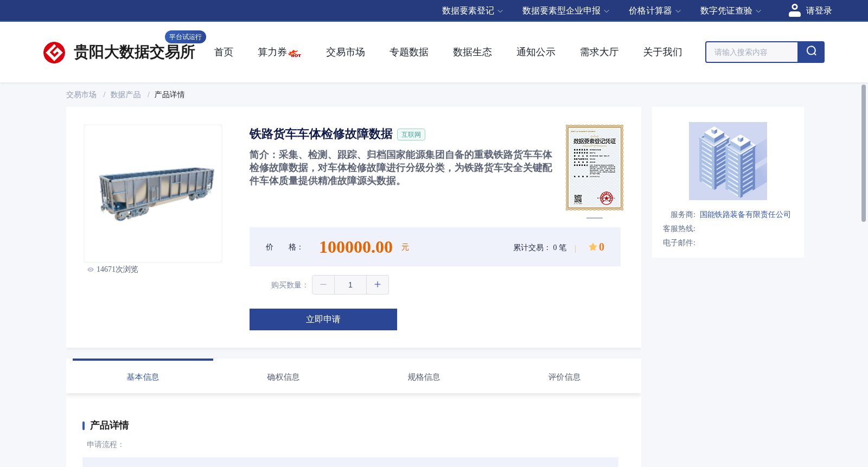This screenshot has width=868, height=467.
Task: Click the 立即申请 button
Action: pyautogui.click(x=323, y=319)
